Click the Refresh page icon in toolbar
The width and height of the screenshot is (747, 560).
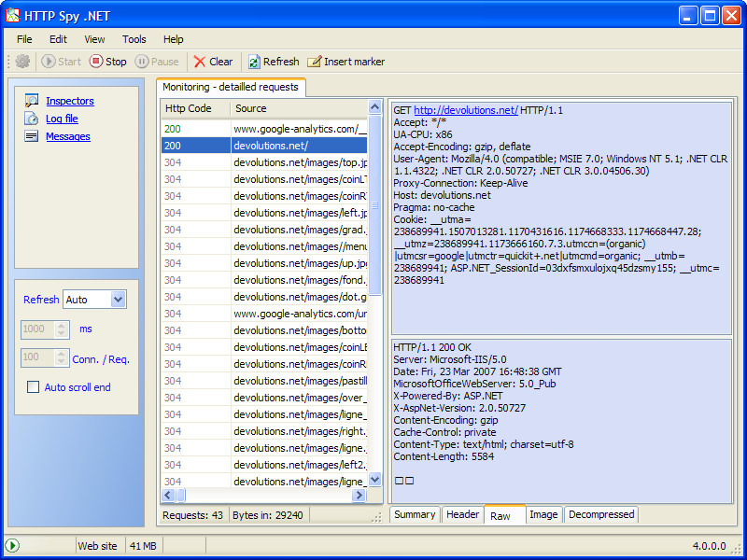coord(254,62)
